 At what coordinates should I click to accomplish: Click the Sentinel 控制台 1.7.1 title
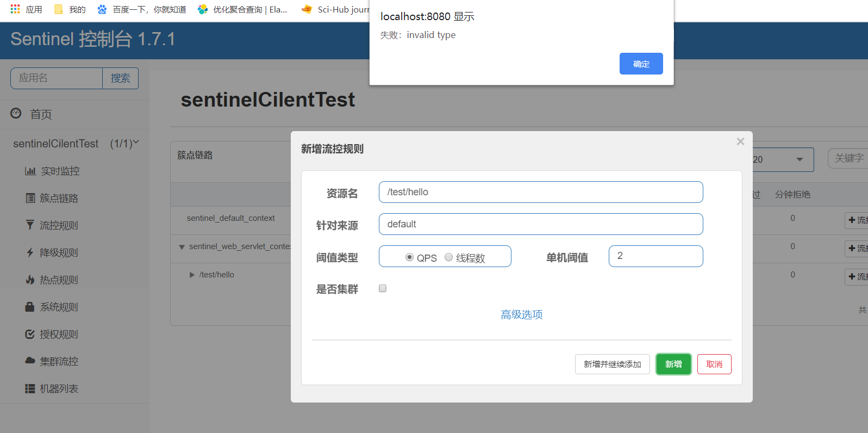coord(93,39)
